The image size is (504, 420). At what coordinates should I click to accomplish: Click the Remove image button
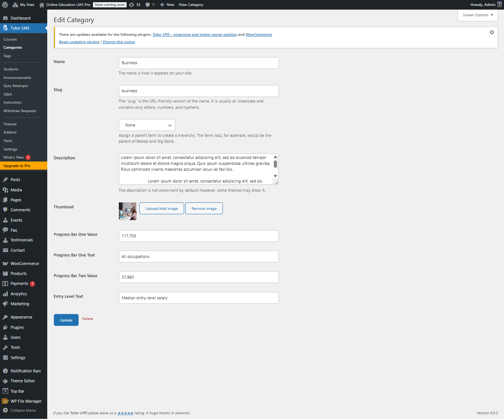click(204, 208)
